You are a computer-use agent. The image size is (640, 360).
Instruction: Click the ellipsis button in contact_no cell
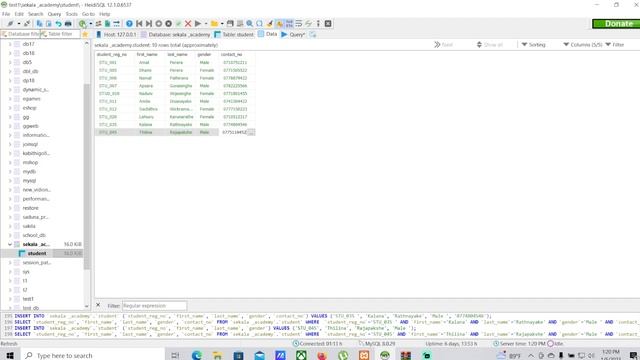click(x=251, y=132)
